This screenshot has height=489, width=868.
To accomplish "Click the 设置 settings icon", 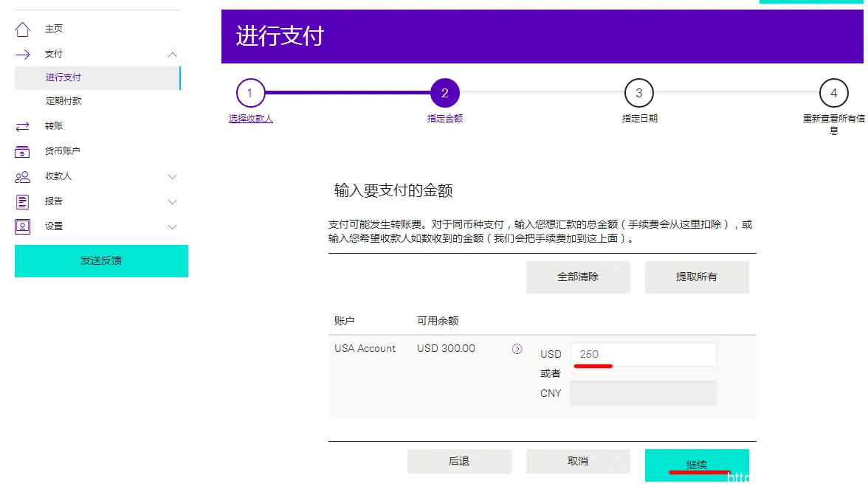I will pyautogui.click(x=24, y=226).
